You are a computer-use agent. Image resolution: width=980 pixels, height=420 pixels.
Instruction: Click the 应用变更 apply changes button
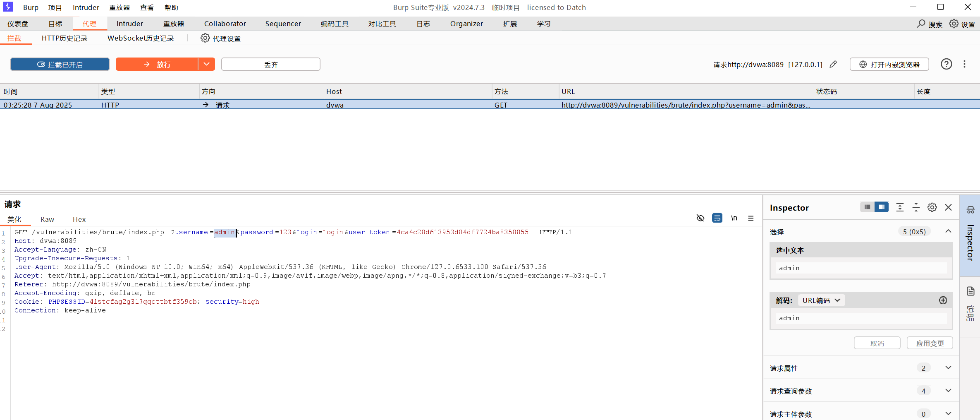(x=930, y=343)
